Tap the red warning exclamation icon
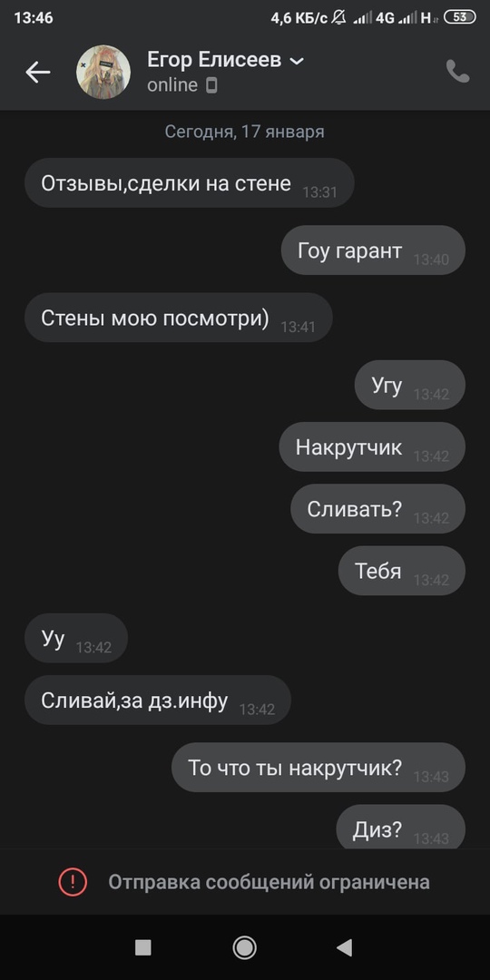The width and height of the screenshot is (490, 980). (x=73, y=882)
